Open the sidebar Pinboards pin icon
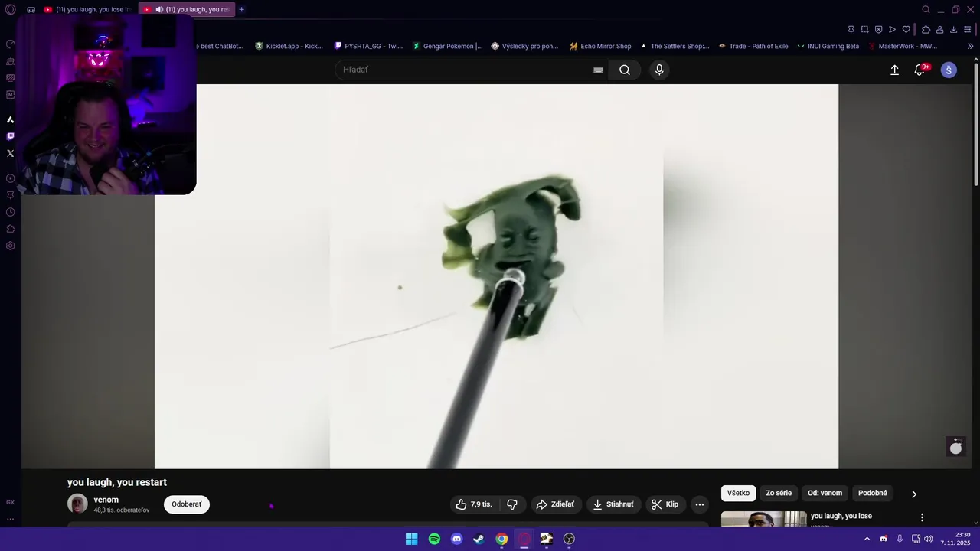This screenshot has width=980, height=551. coord(11,195)
